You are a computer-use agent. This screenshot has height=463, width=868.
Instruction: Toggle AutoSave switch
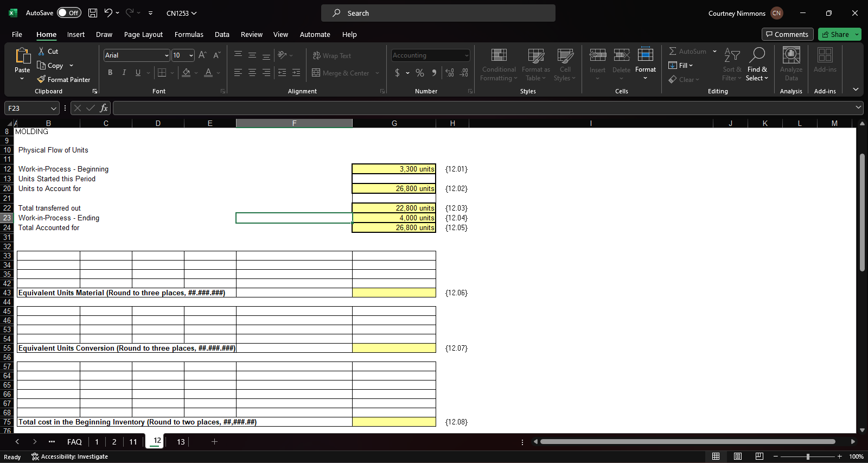coord(69,13)
